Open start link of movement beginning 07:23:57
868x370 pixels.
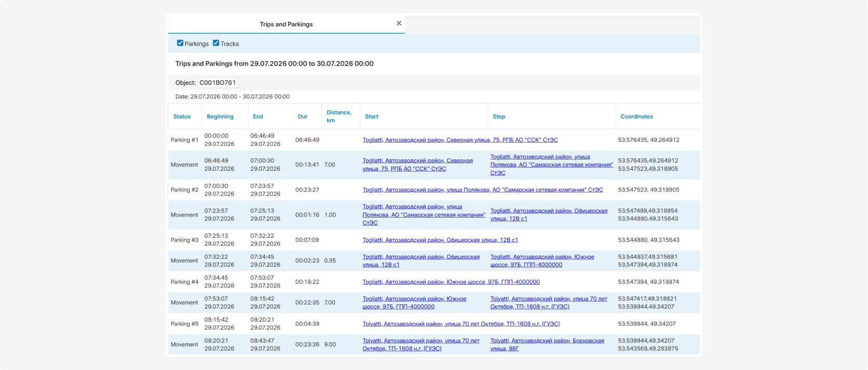[x=424, y=215]
